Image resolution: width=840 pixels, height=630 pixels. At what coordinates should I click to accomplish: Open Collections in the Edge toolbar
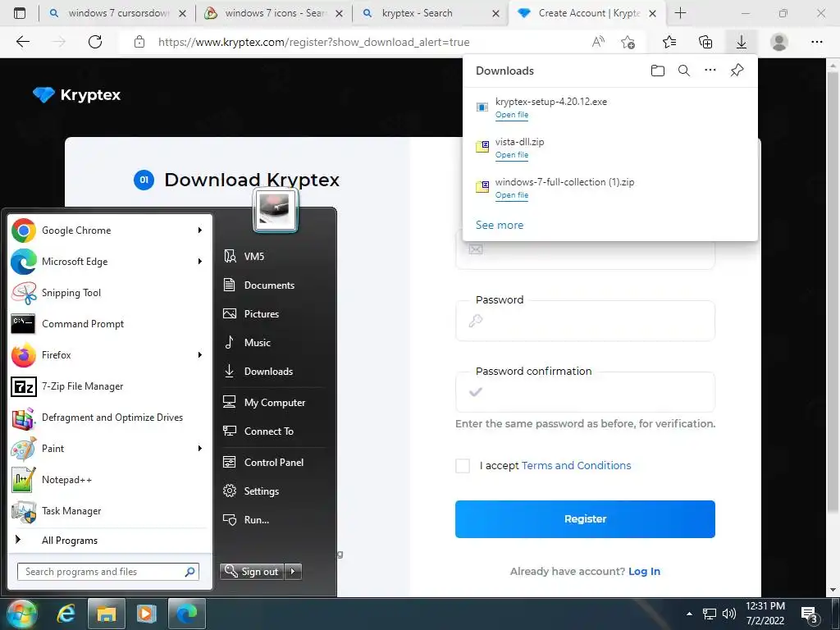pos(705,42)
